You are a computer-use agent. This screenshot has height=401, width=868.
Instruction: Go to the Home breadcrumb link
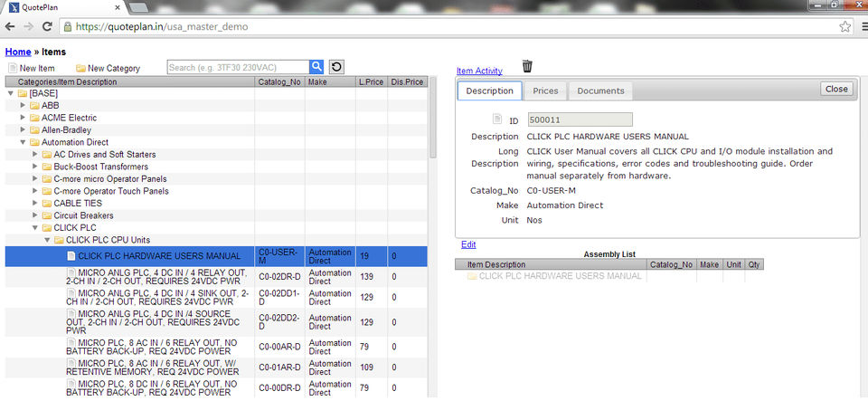[x=18, y=52]
